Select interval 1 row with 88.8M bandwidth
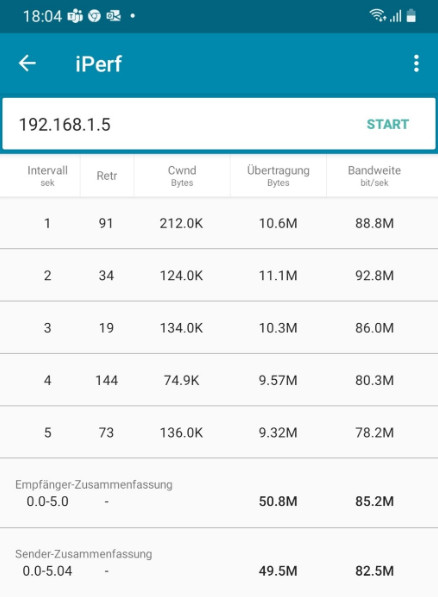This screenshot has height=597, width=438. tap(219, 223)
